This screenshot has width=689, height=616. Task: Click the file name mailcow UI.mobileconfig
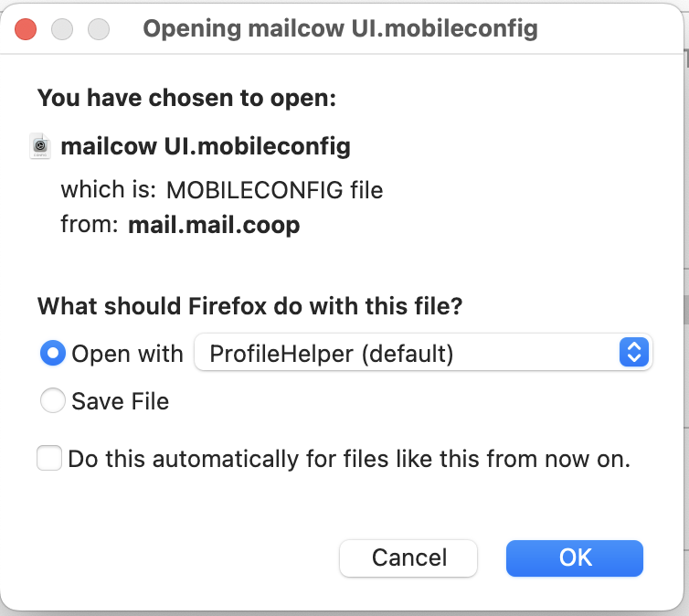click(x=206, y=146)
